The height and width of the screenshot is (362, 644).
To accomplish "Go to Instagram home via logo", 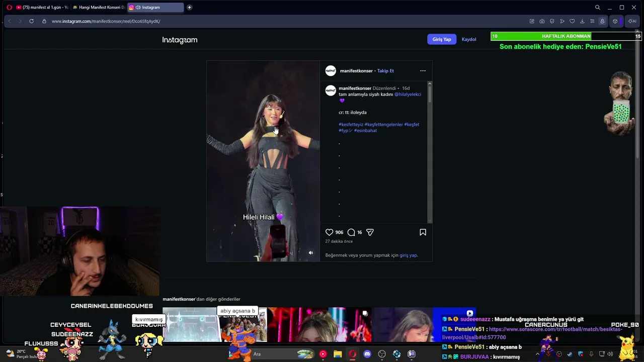I will pyautogui.click(x=180, y=40).
